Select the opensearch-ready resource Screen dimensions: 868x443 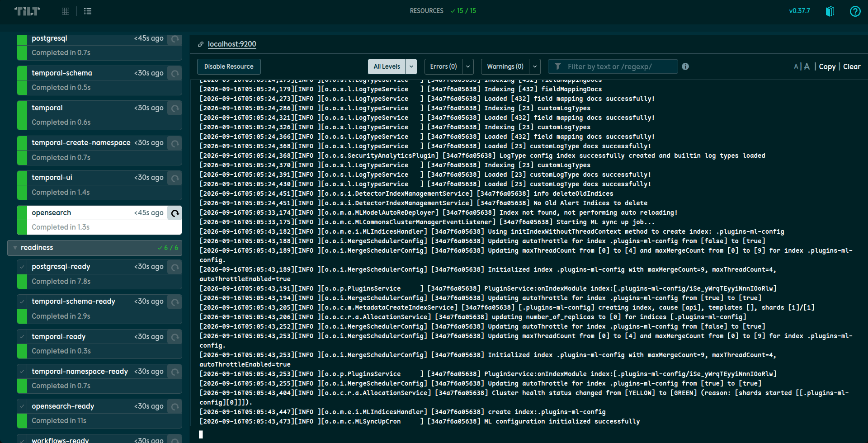click(99, 414)
